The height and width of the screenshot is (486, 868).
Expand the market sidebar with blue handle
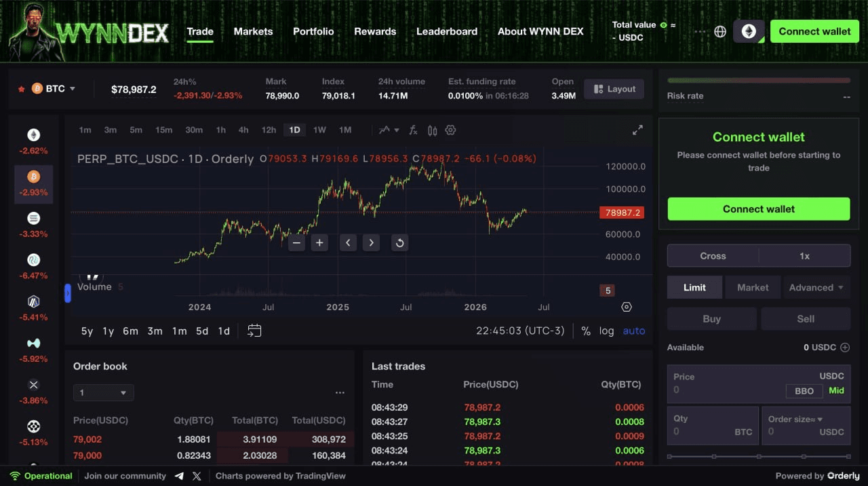click(67, 293)
